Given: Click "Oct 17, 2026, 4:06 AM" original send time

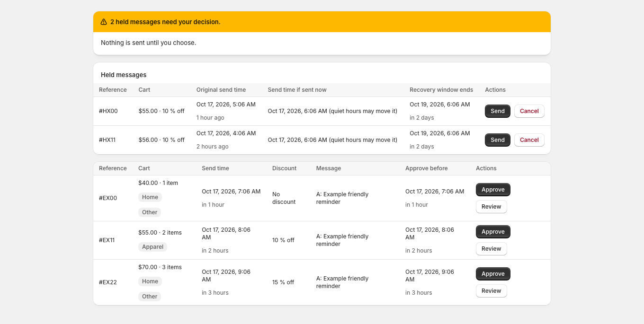Looking at the screenshot, I should click(226, 133).
